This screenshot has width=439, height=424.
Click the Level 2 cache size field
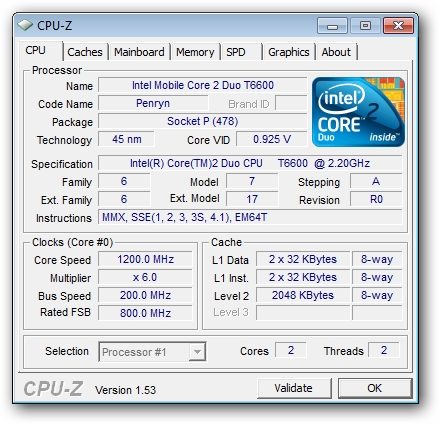click(x=303, y=295)
